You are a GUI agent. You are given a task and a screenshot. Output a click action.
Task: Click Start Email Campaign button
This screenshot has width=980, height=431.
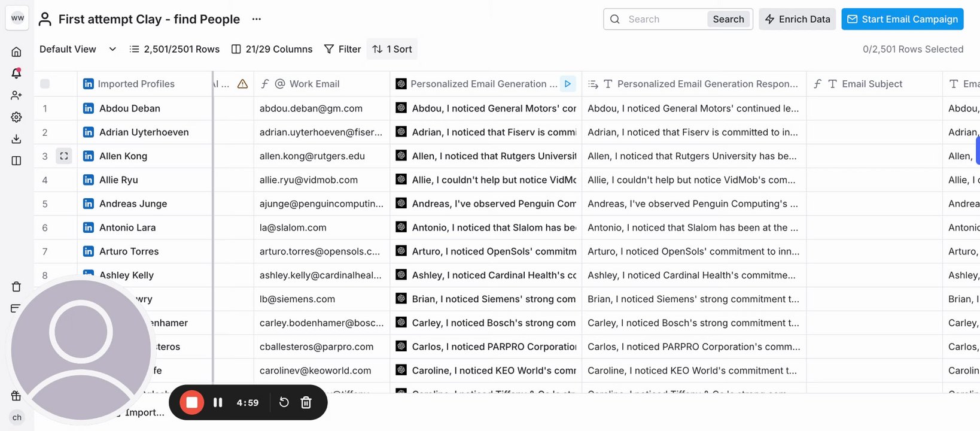coord(902,19)
